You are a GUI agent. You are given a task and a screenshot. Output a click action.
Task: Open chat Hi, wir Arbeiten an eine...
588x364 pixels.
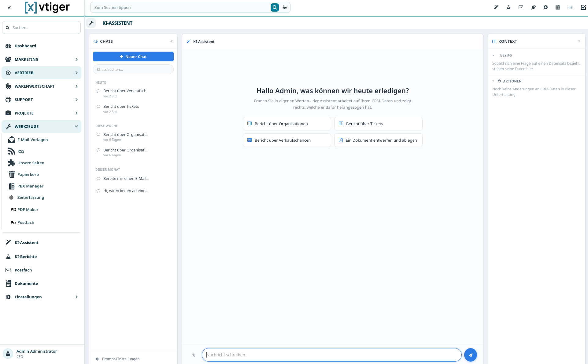[133, 191]
